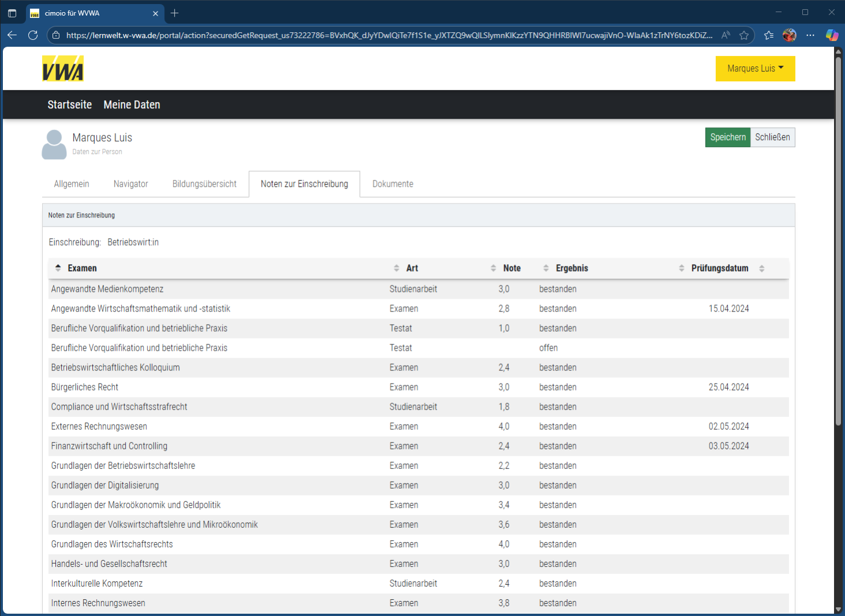The width and height of the screenshot is (845, 616).
Task: Switch to the Bildungsübersicht tab
Action: pyautogui.click(x=204, y=184)
